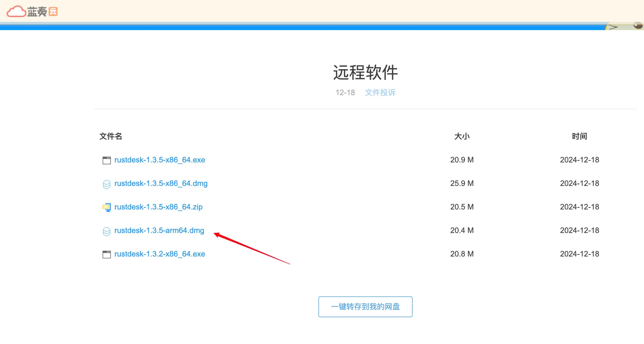Image resolution: width=644 pixels, height=344 pixels.
Task: Click the date in the rustdesk-1.3.5-arm64.dmg row
Action: pyautogui.click(x=579, y=231)
